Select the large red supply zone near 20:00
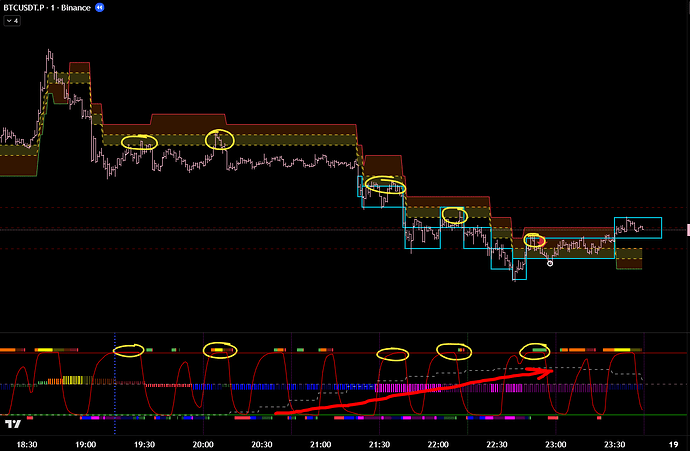The height and width of the screenshot is (451, 690). (x=230, y=130)
